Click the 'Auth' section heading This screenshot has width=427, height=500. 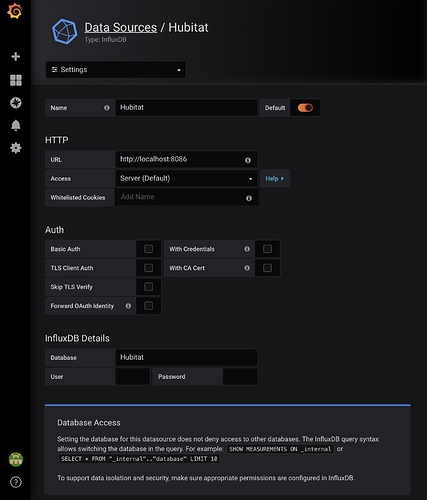tap(54, 230)
